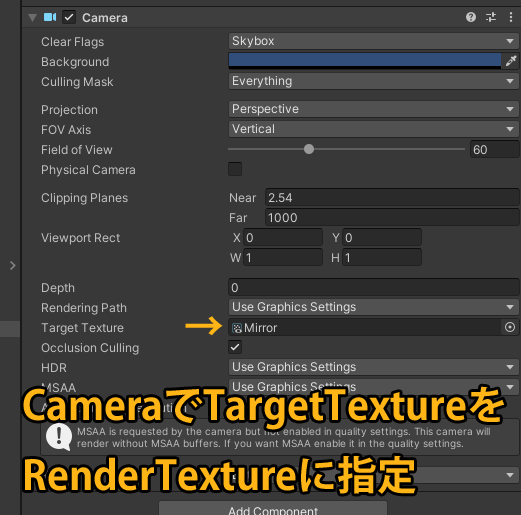Viewport: 521px width, 515px height.
Task: Collapse the Camera component foldout triangle
Action: 32,18
